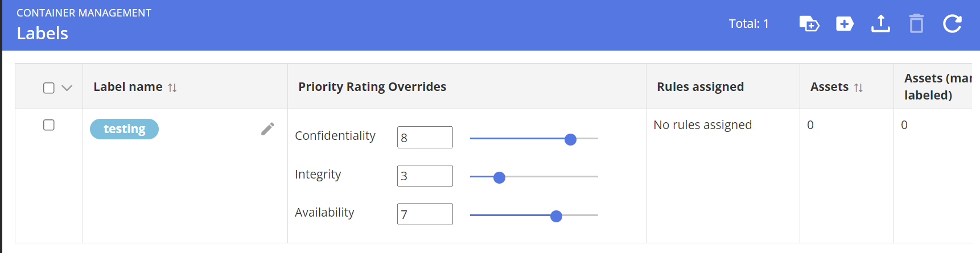Click the Rules assigned column header
The image size is (980, 253).
click(x=700, y=87)
